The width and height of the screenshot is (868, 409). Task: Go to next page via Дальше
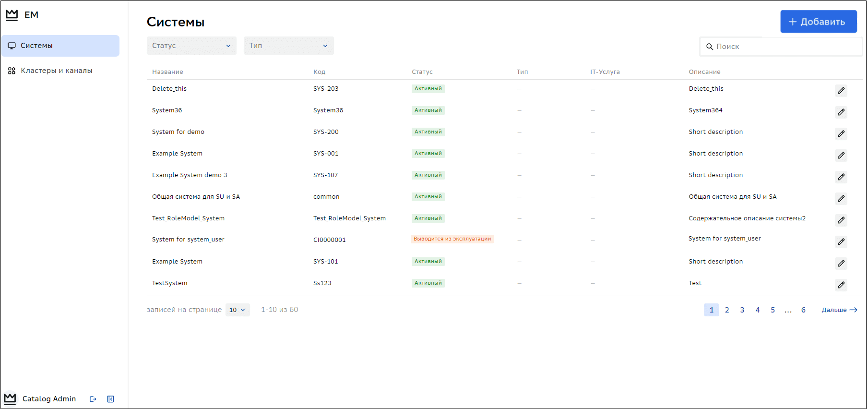tap(839, 310)
